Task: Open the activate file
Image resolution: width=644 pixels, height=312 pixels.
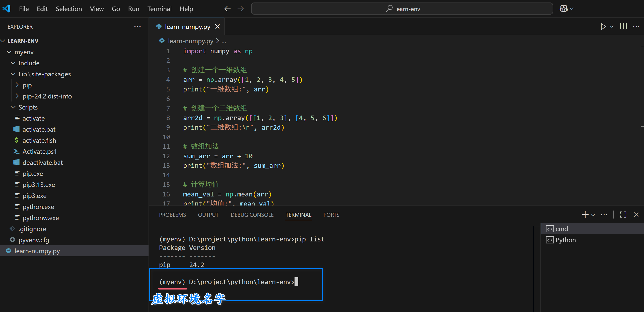Action: pyautogui.click(x=74, y=118)
